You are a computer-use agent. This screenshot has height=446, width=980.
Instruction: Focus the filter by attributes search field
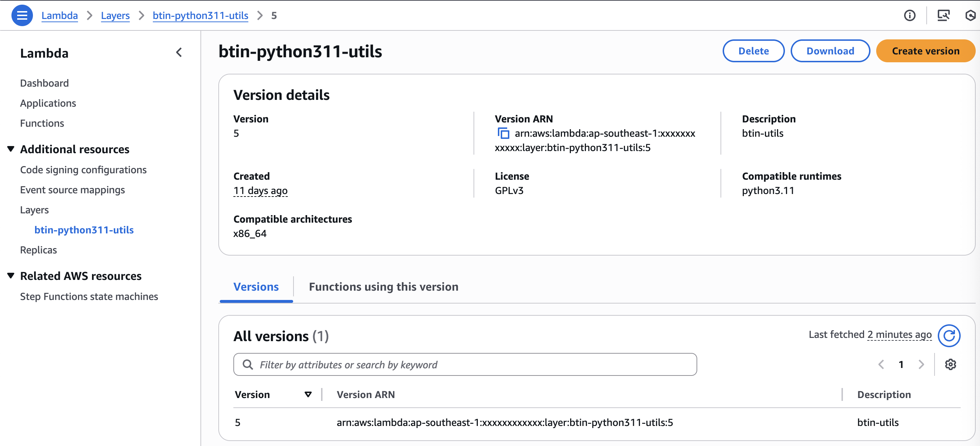465,364
